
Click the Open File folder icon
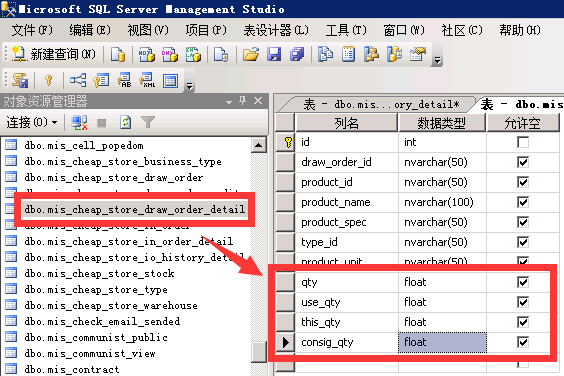(251, 55)
